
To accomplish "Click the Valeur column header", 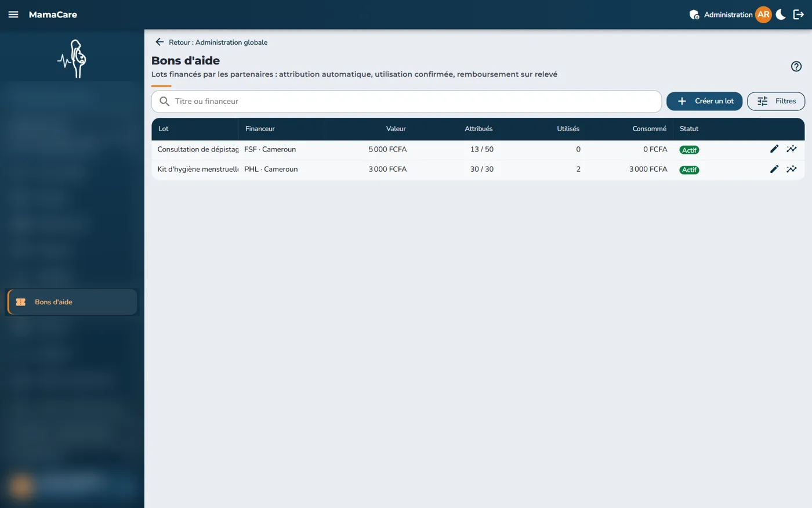I will pyautogui.click(x=396, y=129).
